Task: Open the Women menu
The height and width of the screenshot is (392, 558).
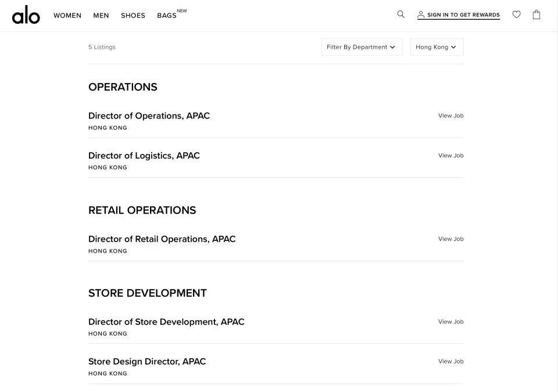Action: point(67,16)
